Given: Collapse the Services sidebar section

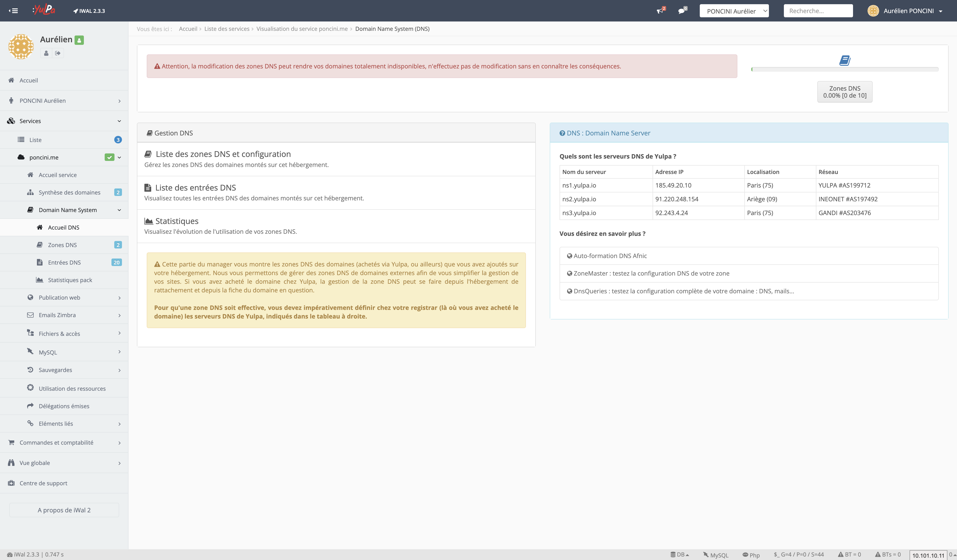Looking at the screenshot, I should (x=64, y=121).
